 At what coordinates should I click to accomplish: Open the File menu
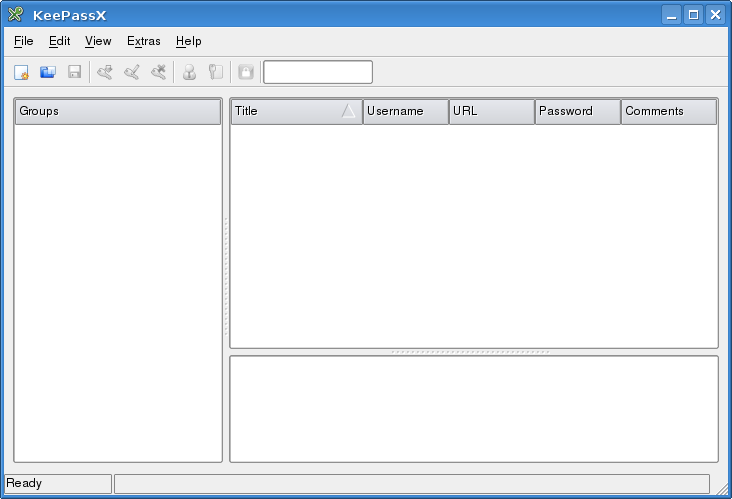(24, 41)
